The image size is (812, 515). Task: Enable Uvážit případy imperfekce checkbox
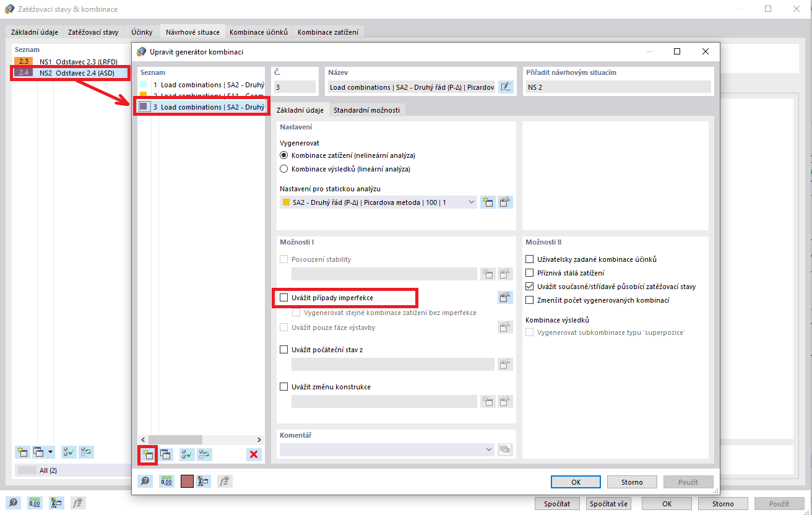[x=284, y=298]
